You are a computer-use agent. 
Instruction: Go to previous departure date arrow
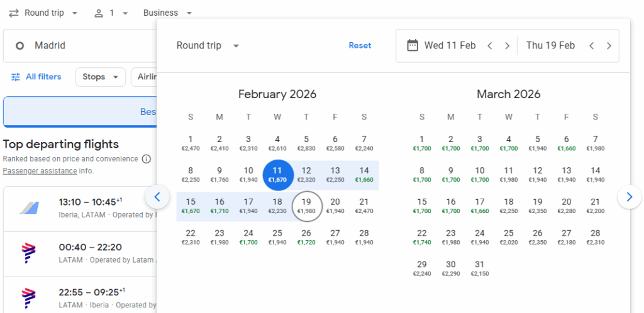pos(490,46)
